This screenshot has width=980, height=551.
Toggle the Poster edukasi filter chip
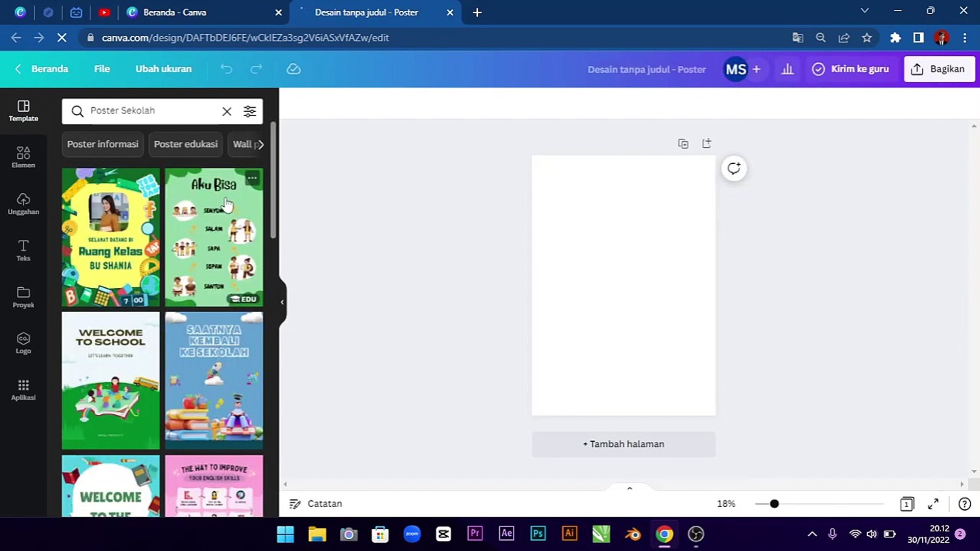click(185, 144)
